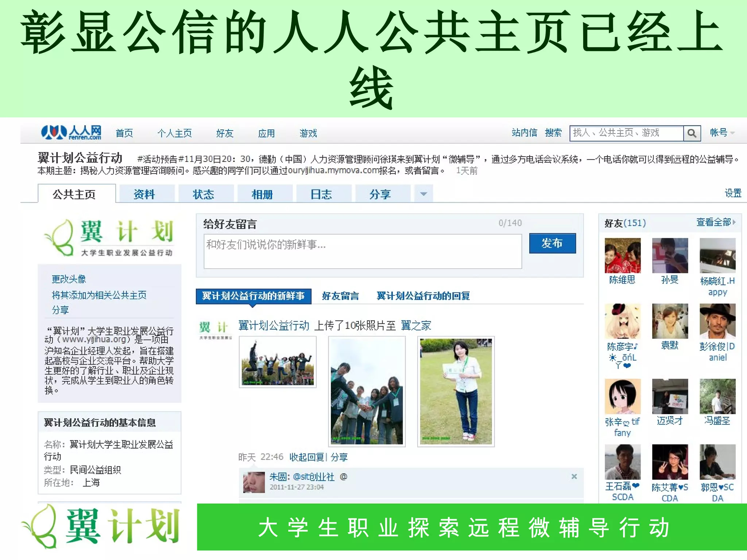This screenshot has height=560, width=747.
Task: Click the 翼计划公益行动的基本信息 heading
Action: click(100, 423)
